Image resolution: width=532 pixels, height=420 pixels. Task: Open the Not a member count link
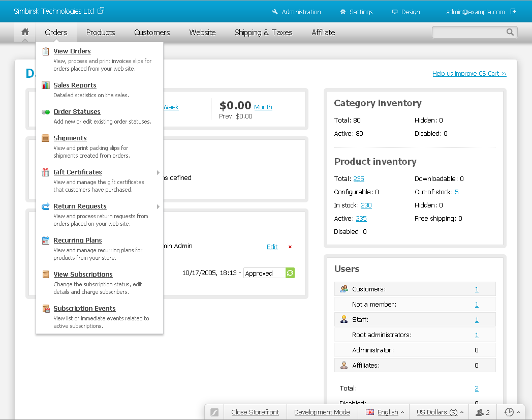(x=477, y=305)
